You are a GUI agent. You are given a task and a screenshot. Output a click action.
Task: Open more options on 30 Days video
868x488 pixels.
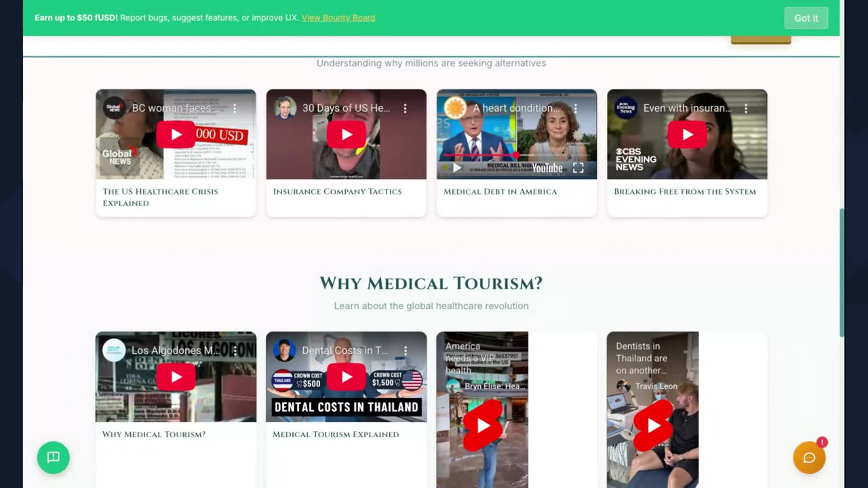[x=405, y=108]
